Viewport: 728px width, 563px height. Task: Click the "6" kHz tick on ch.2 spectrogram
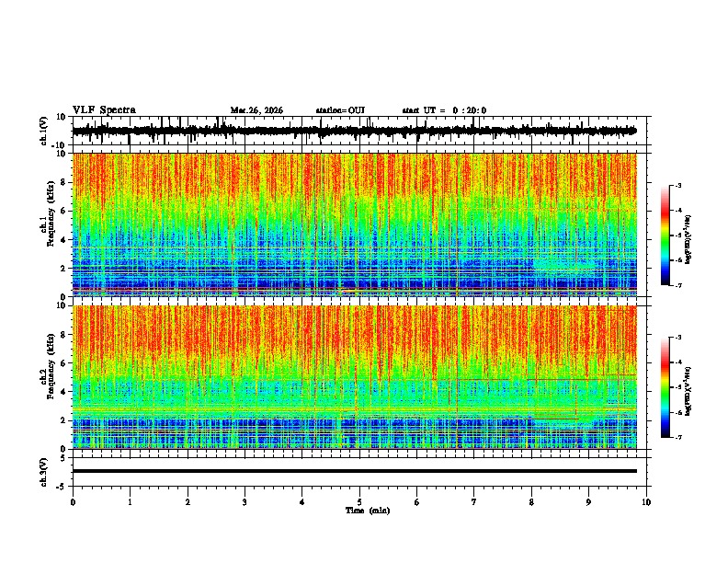[63, 363]
